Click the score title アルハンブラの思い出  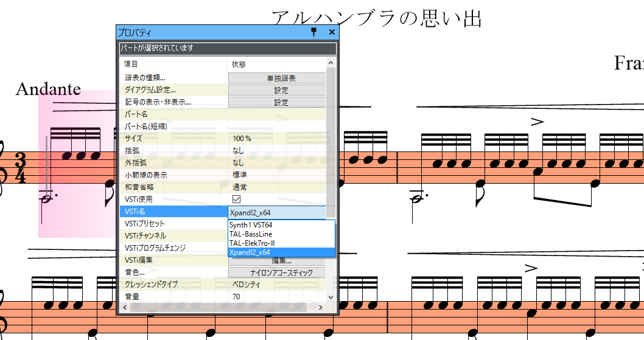click(376, 19)
